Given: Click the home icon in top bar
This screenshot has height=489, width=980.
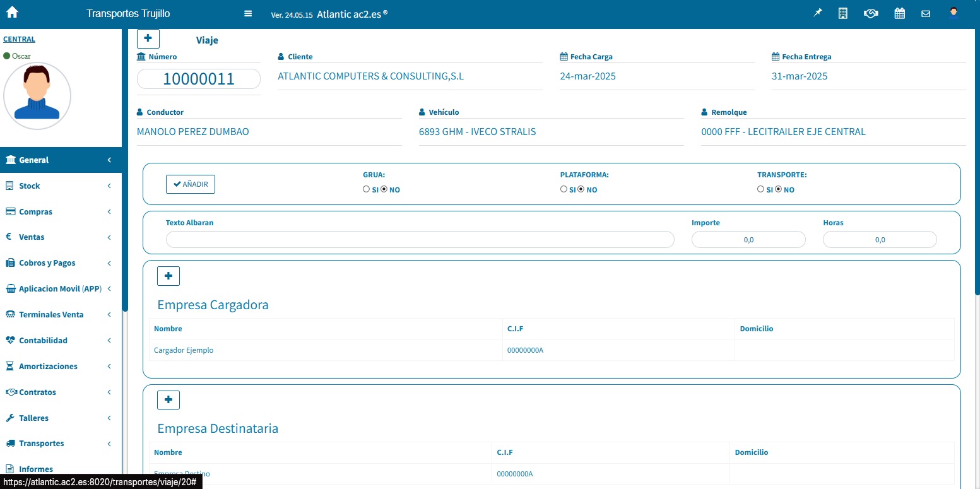Looking at the screenshot, I should tap(12, 13).
